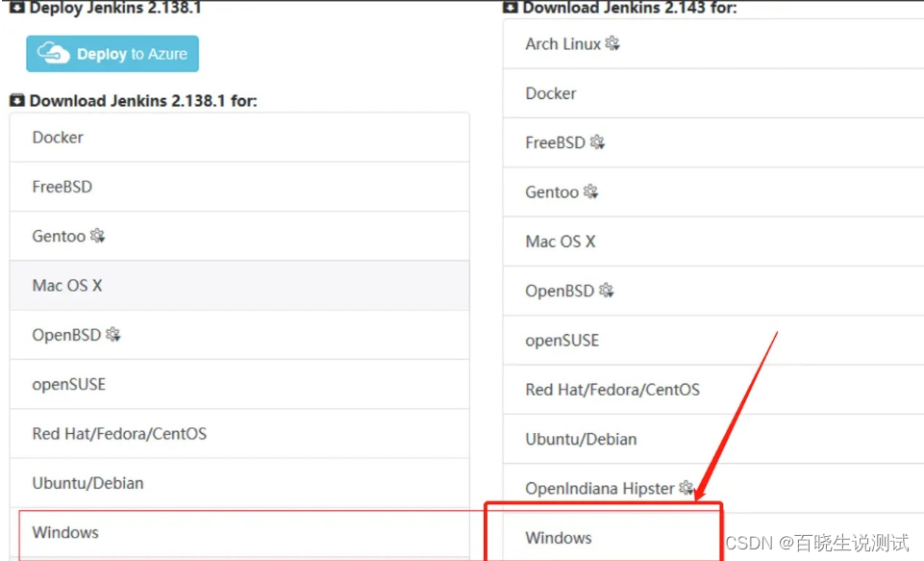The image size is (924, 561).
Task: Click the 'Deploy Jenkins 2.138.1' heading text
Action: [x=115, y=8]
